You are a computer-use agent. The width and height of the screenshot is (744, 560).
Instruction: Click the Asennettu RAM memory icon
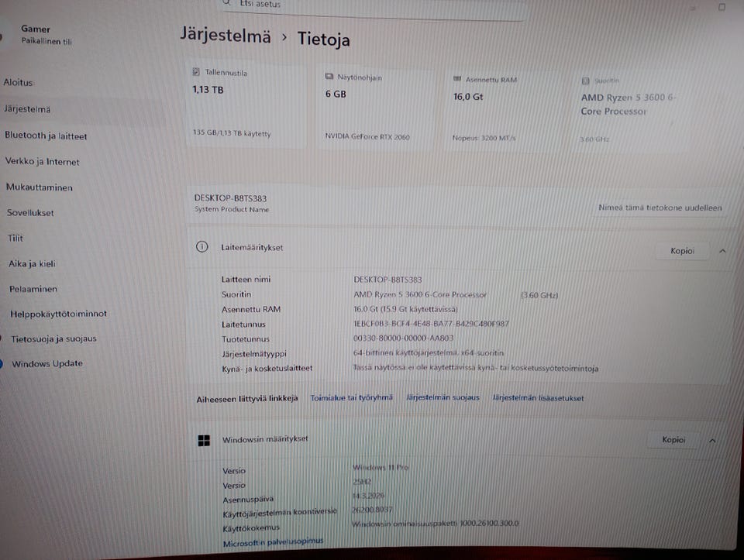(457, 79)
